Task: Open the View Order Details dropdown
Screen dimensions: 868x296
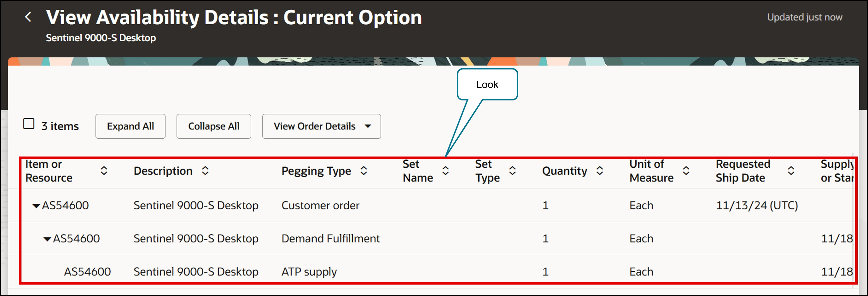Action: pyautogui.click(x=322, y=126)
